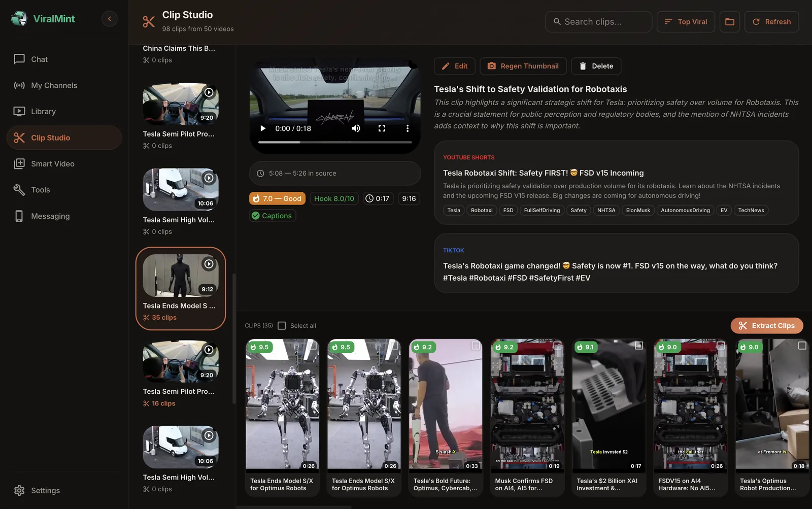Play icon on Tesla Ends Model S thumbnail

click(x=209, y=264)
